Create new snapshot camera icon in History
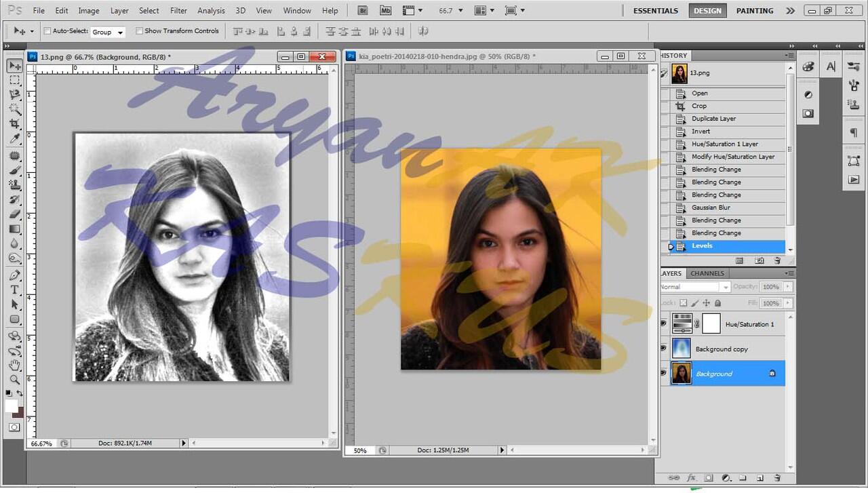 coord(759,260)
